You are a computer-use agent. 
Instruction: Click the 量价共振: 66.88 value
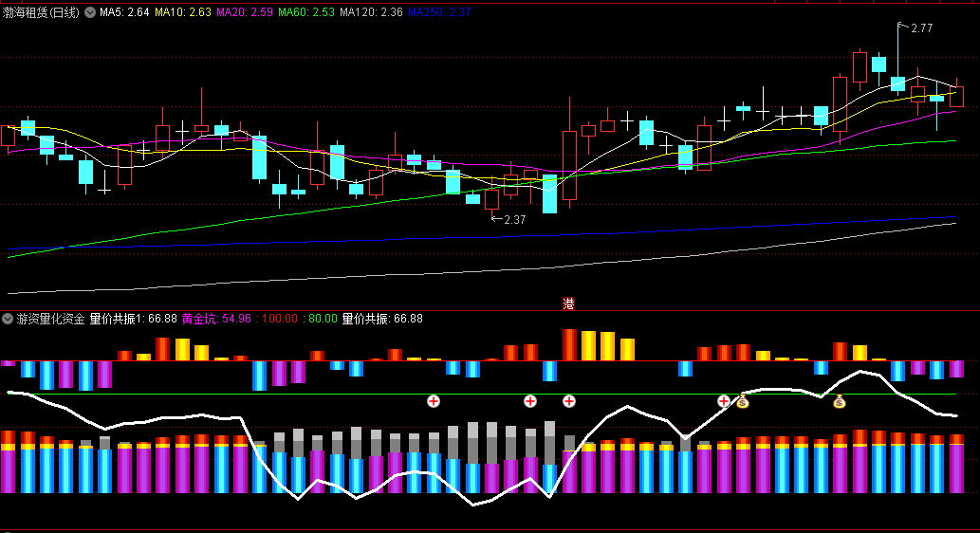click(382, 319)
